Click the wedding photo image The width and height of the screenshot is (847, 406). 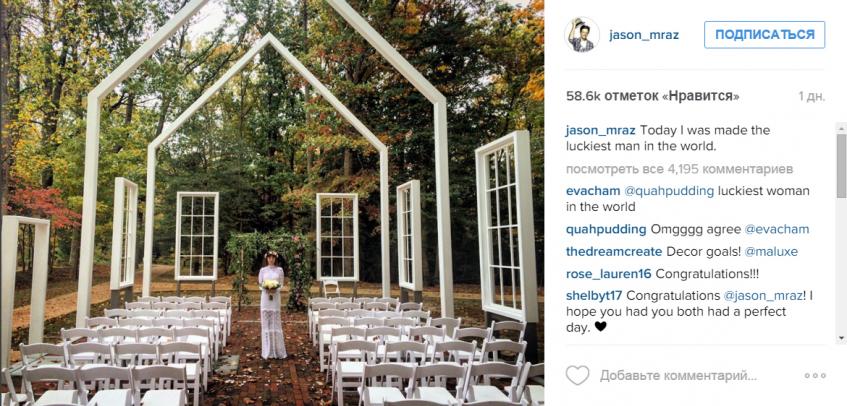coord(272,203)
